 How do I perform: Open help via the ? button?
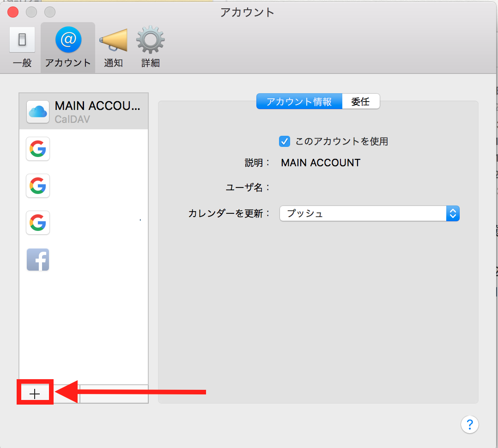pos(470,424)
